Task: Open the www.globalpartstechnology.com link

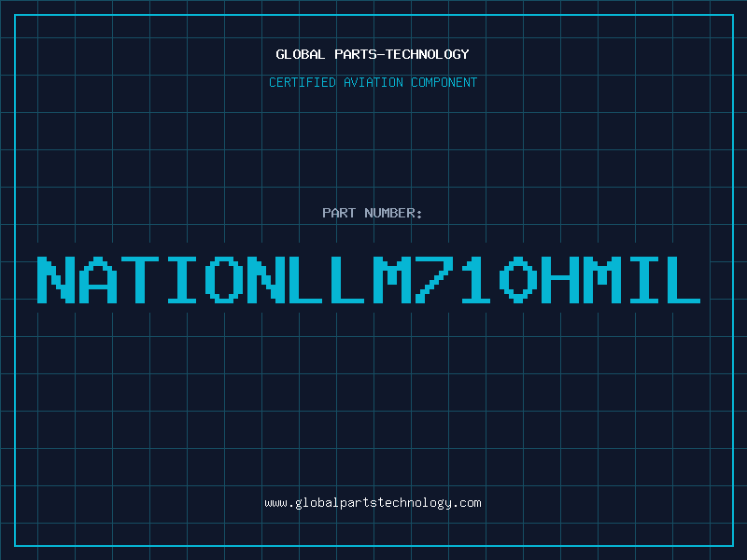Action: [373, 503]
